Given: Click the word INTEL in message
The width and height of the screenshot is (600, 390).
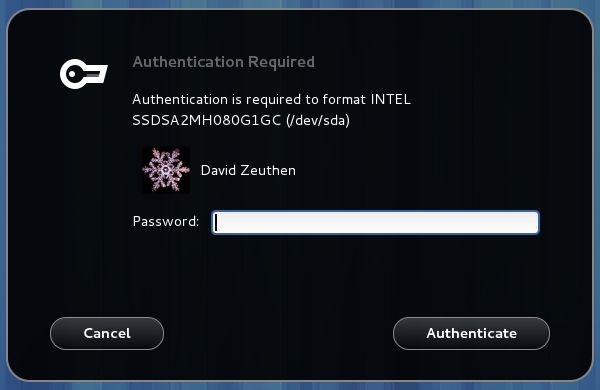Looking at the screenshot, I should pyautogui.click(x=391, y=100).
